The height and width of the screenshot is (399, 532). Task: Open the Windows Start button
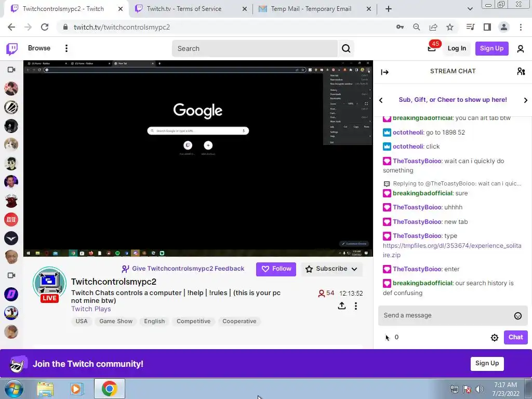pyautogui.click(x=14, y=389)
